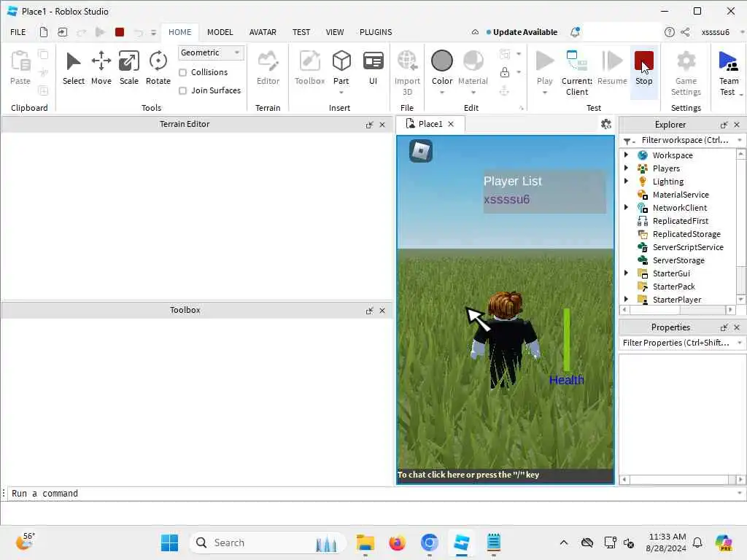This screenshot has width=747, height=560.
Task: Switch to the MODEL ribbon tab
Action: [x=220, y=32]
